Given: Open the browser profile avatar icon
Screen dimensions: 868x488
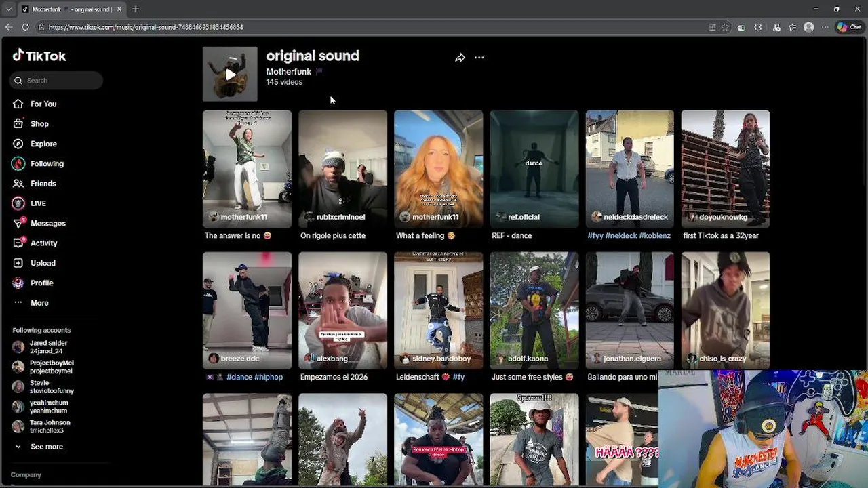Looking at the screenshot, I should click(808, 27).
